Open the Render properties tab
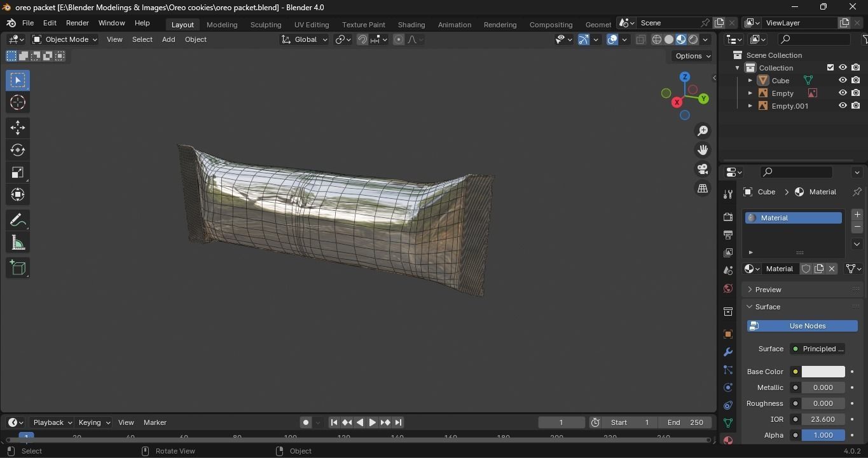The image size is (868, 458). [x=728, y=217]
